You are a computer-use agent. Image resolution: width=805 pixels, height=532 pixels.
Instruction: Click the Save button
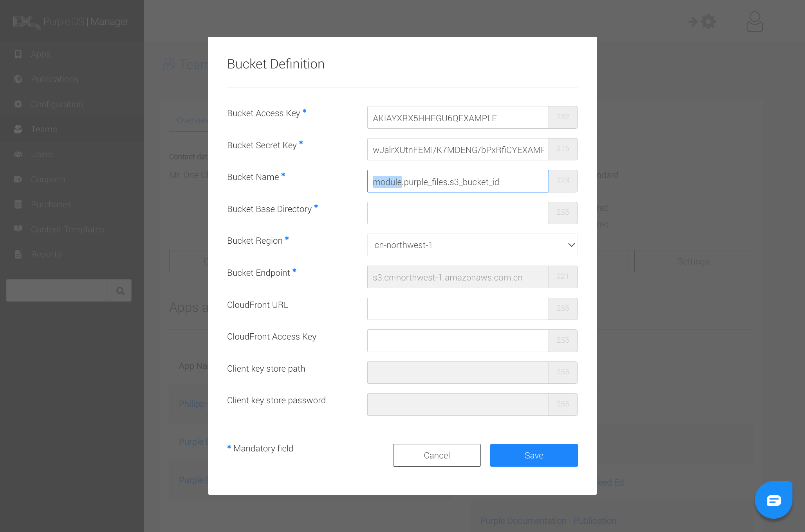tap(534, 455)
